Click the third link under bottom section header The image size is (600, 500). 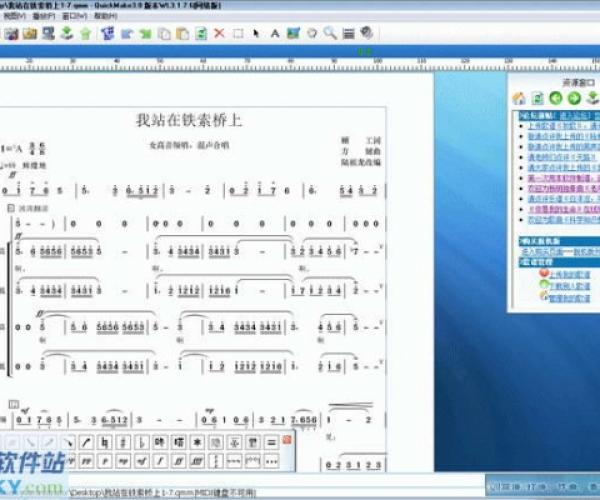pos(569,298)
